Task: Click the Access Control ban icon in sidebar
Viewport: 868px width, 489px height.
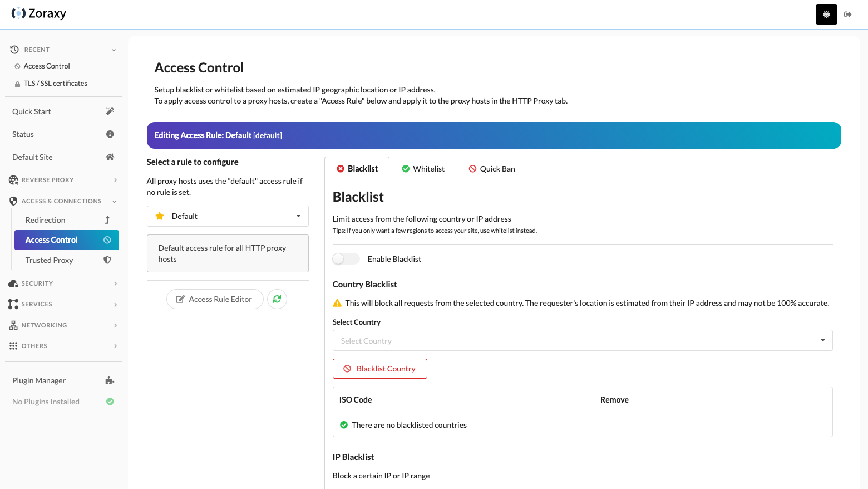Action: 107,240
